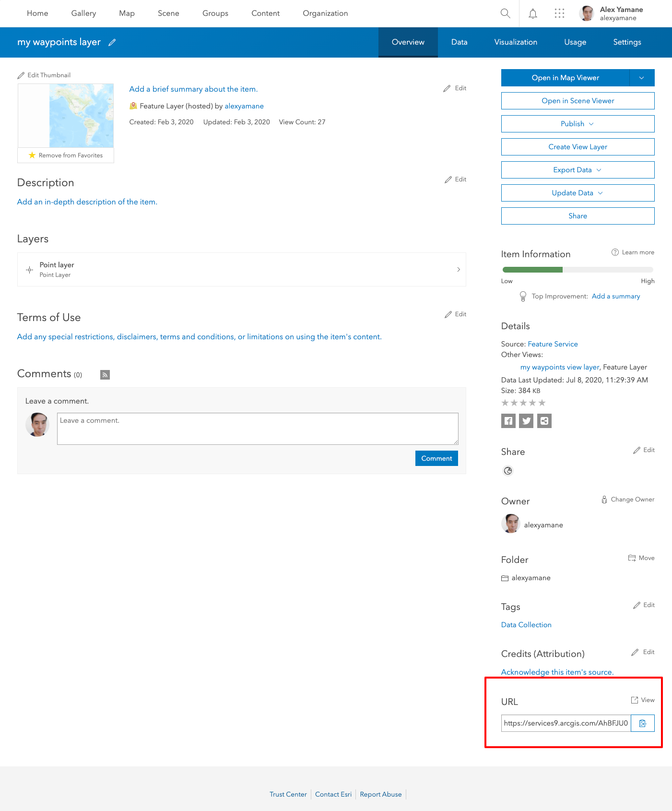This screenshot has height=811, width=672.
Task: Open the Feature Service source link
Action: click(x=553, y=344)
